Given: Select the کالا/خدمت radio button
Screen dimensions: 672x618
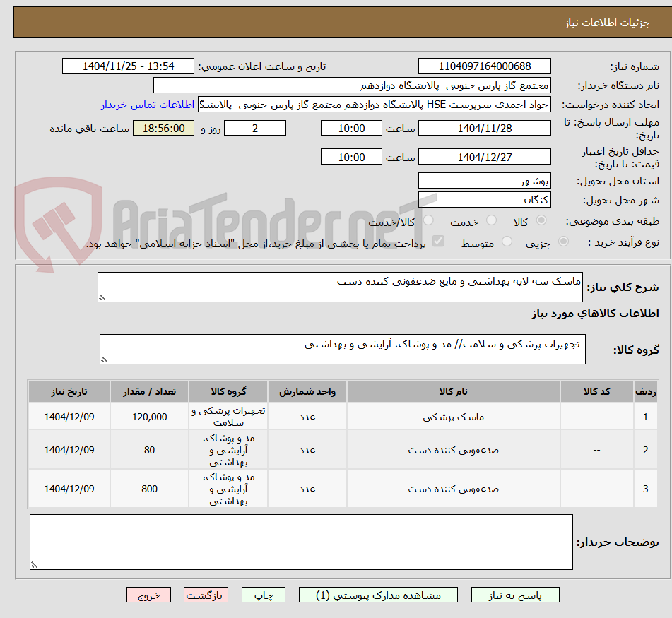Looking at the screenshot, I should [x=428, y=220].
